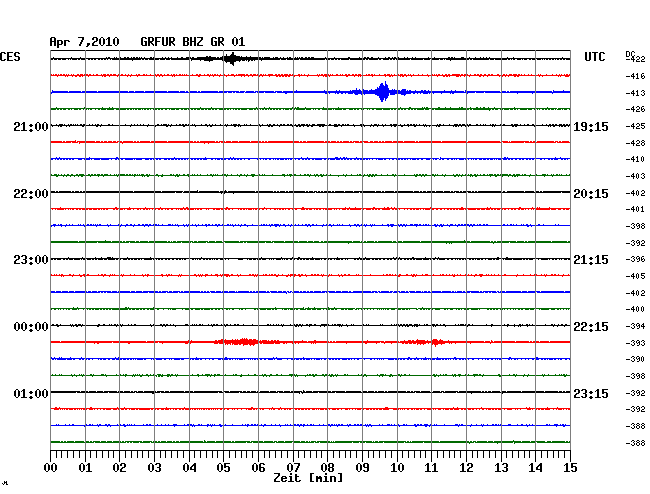Select the DC offset value -401
Screen dimensions: 650x494
(x=635, y=209)
